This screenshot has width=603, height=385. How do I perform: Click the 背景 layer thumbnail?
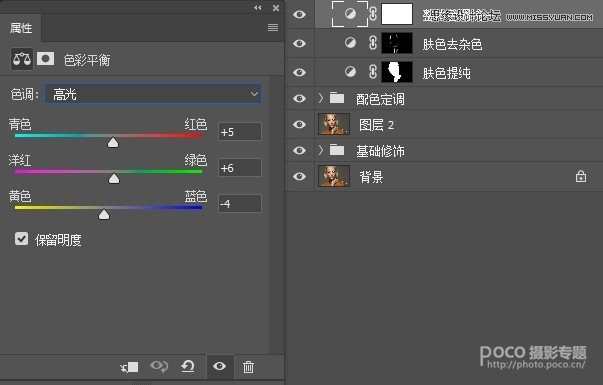[334, 176]
